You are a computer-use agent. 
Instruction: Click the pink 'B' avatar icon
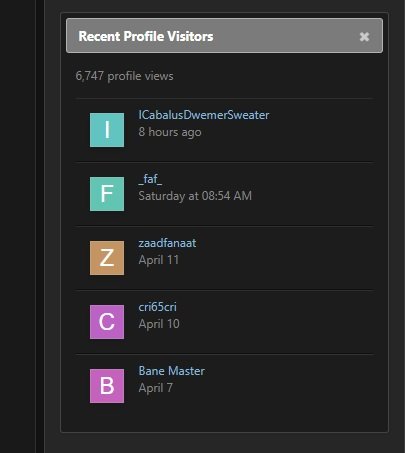point(107,386)
